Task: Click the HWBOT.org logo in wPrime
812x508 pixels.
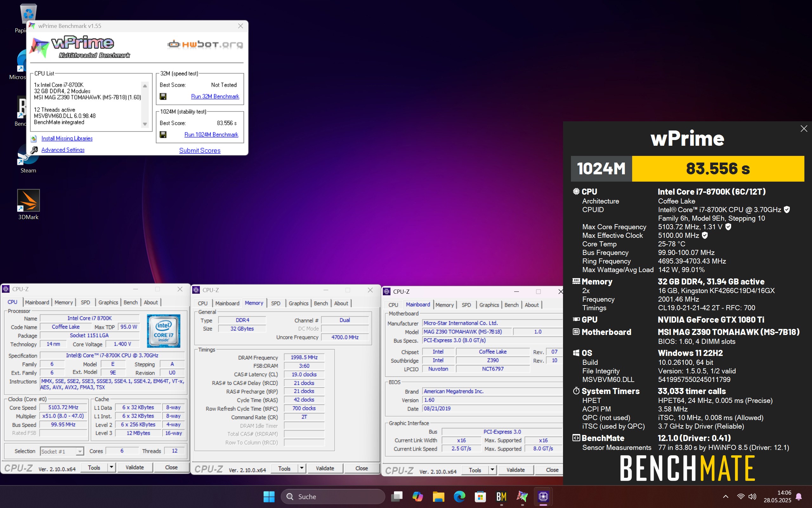Action: [x=205, y=44]
